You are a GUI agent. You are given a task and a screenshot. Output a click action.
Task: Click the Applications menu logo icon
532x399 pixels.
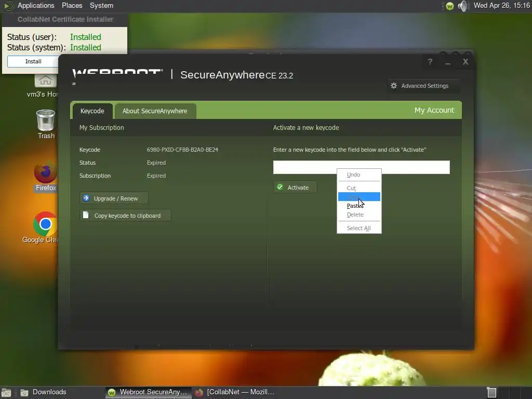[8, 6]
